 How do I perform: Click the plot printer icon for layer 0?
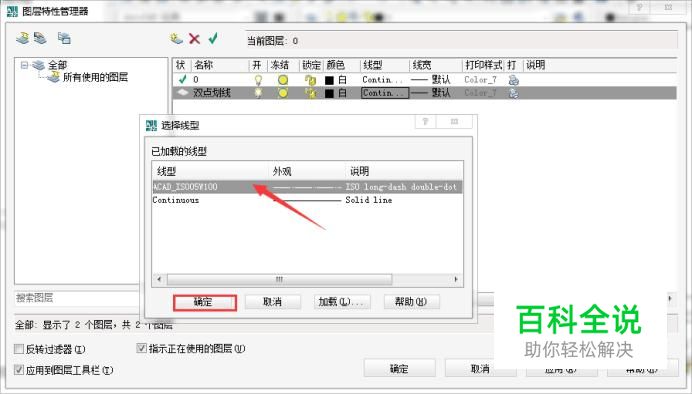click(513, 80)
